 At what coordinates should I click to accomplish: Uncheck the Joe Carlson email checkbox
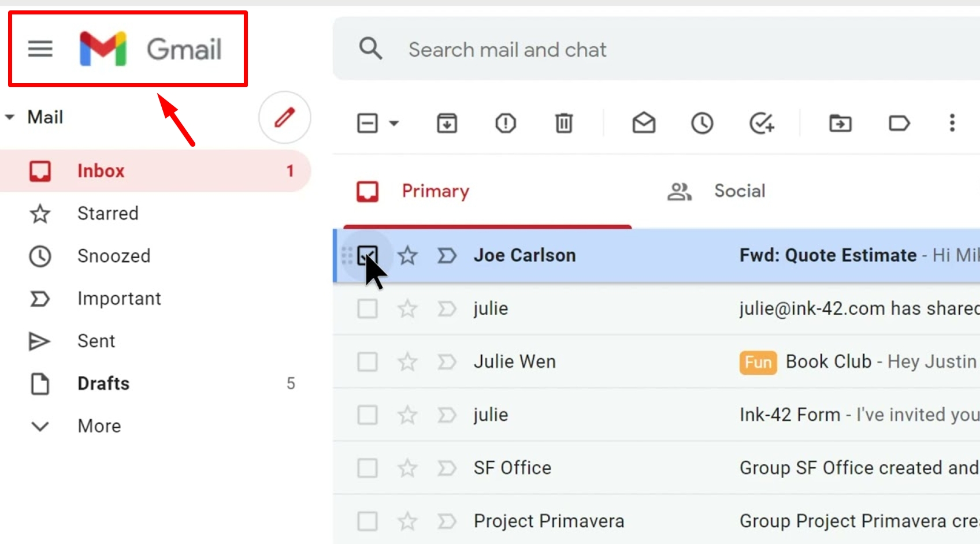[367, 255]
